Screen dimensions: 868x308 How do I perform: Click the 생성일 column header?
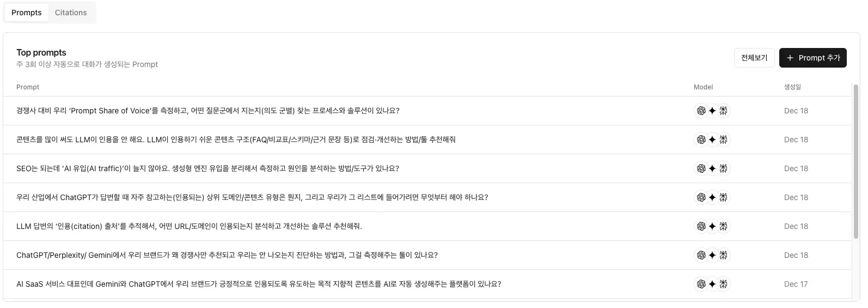(x=792, y=87)
